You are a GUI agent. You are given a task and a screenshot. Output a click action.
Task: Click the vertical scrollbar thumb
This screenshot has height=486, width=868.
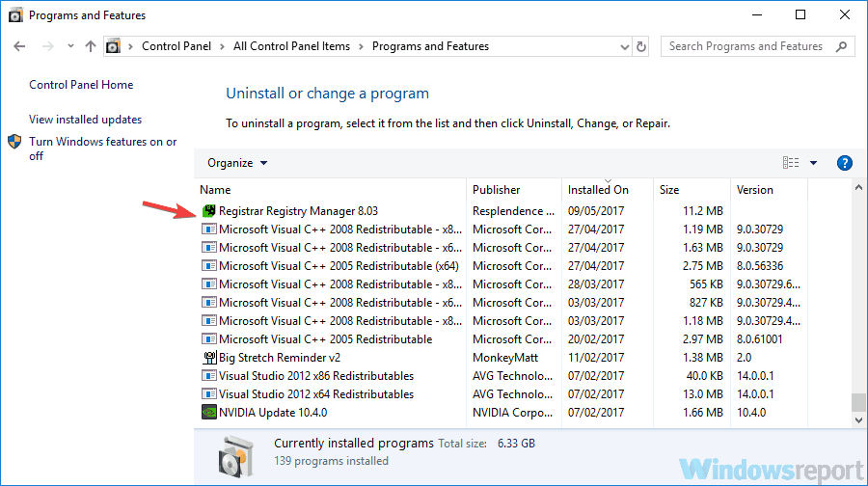click(x=858, y=402)
